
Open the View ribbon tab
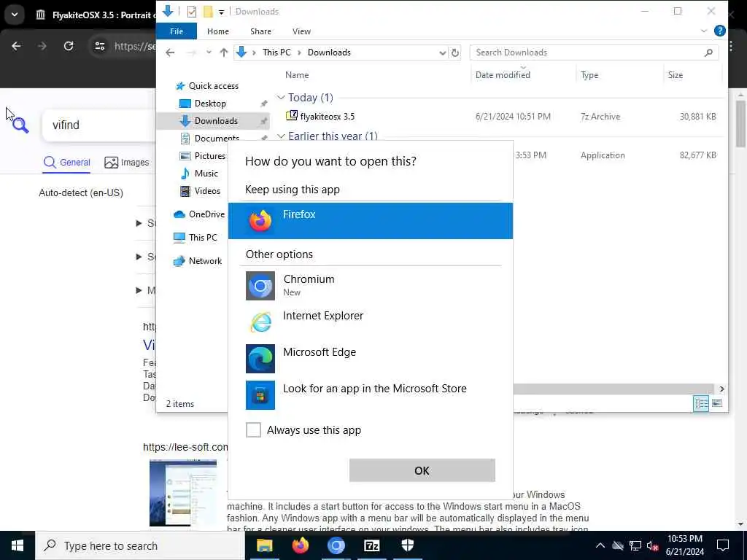click(x=301, y=31)
